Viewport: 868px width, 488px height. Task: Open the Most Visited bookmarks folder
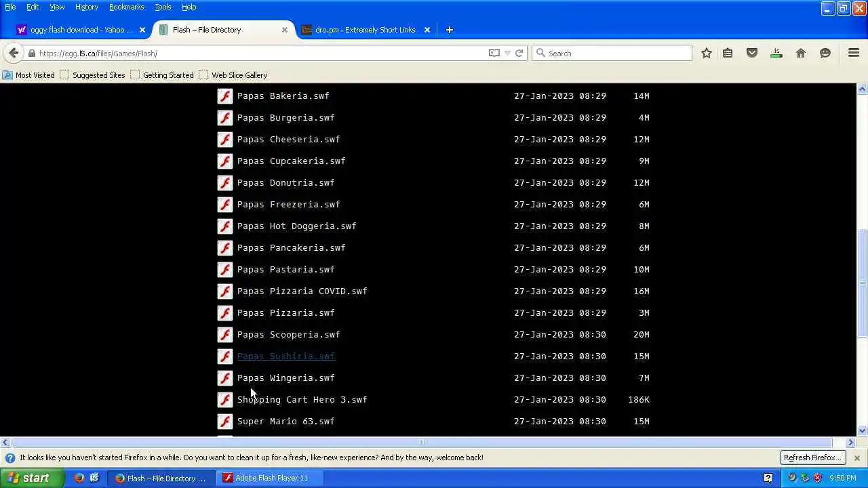point(28,75)
